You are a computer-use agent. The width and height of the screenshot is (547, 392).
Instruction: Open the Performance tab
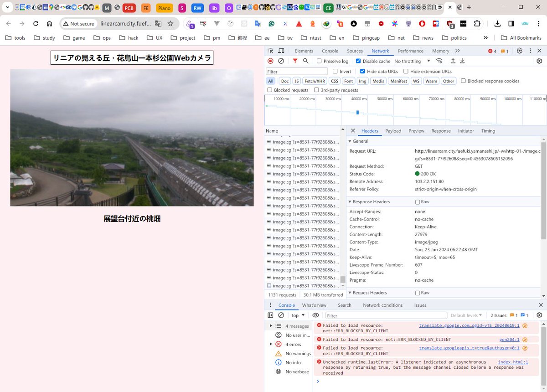click(410, 51)
